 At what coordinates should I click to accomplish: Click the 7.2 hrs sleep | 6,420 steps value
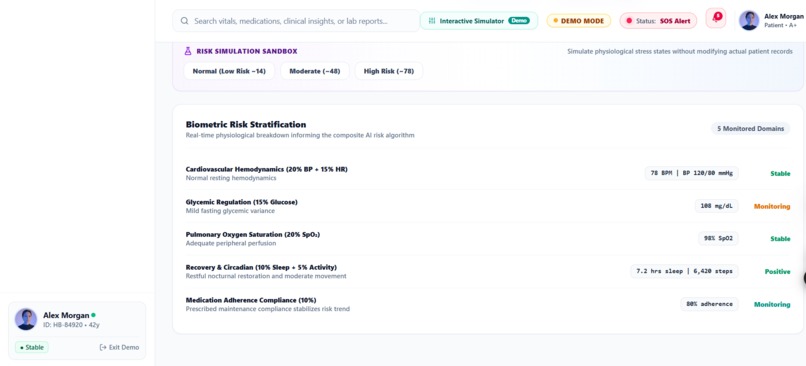[x=684, y=271]
